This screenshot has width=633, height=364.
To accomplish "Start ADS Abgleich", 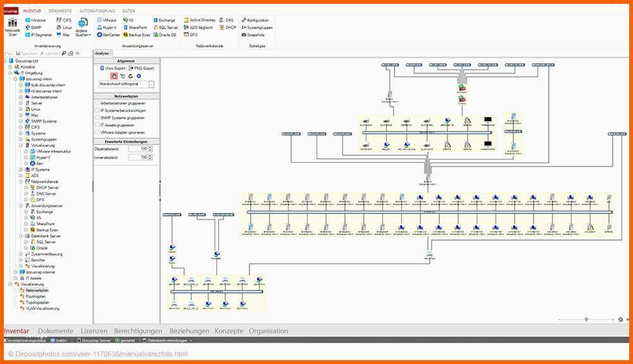I will (198, 27).
